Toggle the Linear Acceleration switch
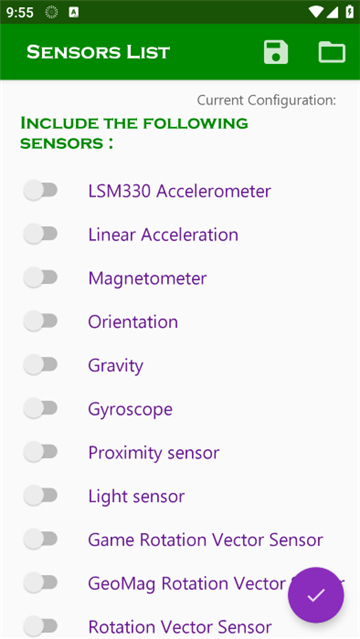The width and height of the screenshot is (360, 639). [40, 234]
